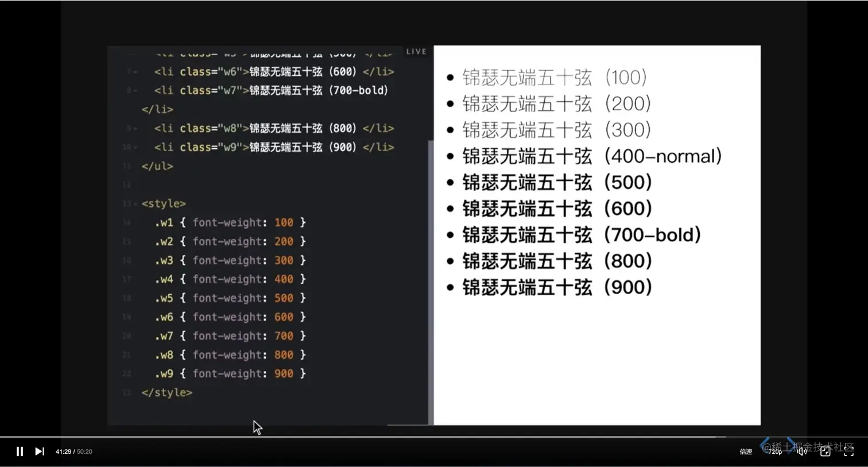Image resolution: width=868 pixels, height=467 pixels.
Task: Change the 720p video quality
Action: tap(775, 451)
